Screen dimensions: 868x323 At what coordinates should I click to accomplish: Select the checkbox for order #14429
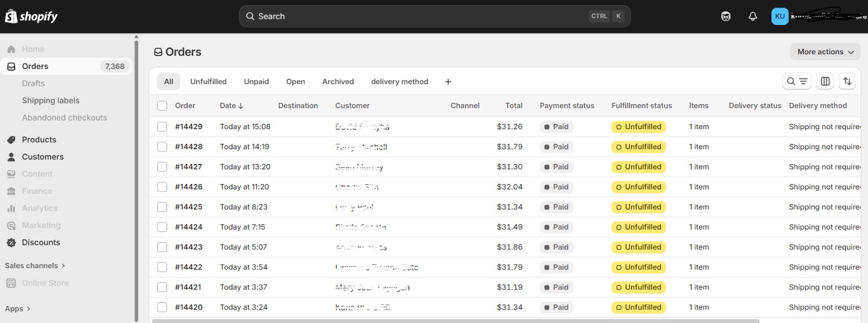pyautogui.click(x=162, y=127)
